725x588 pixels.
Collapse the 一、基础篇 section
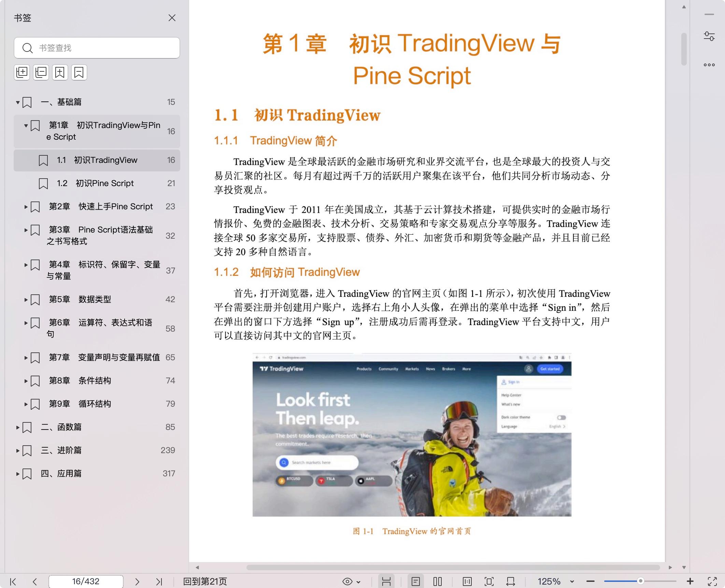coord(18,102)
